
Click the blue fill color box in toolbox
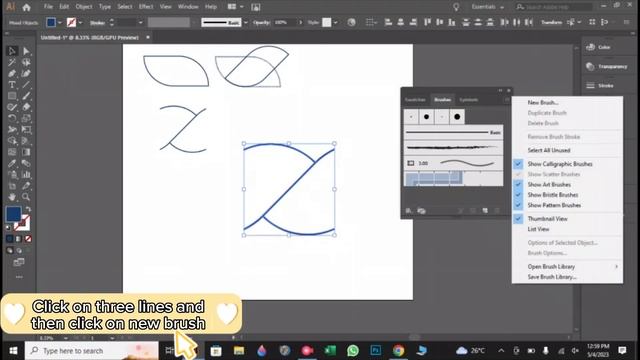(x=13, y=214)
